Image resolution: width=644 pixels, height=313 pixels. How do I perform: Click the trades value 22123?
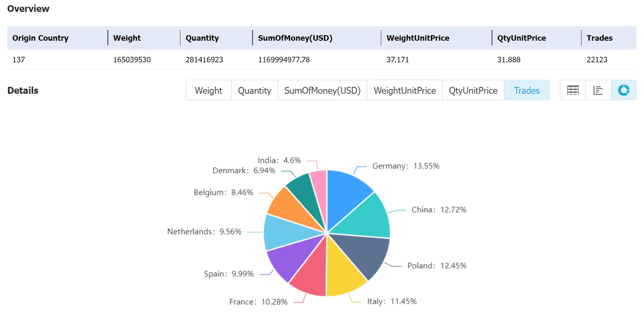point(597,60)
